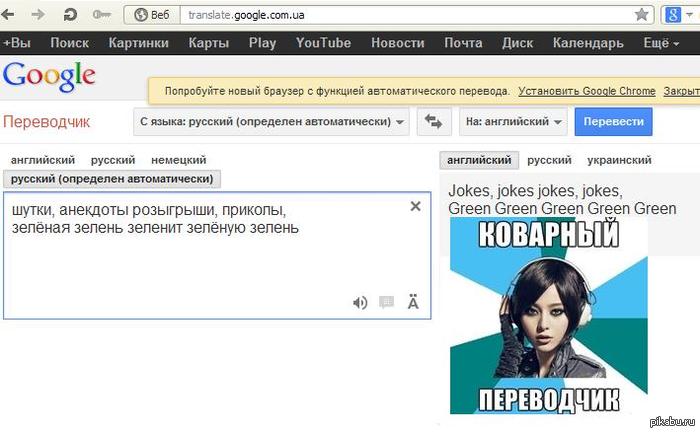Screen dimensions: 700x433
Task: Select русский (определен автоматически) source tab
Action: 112,179
